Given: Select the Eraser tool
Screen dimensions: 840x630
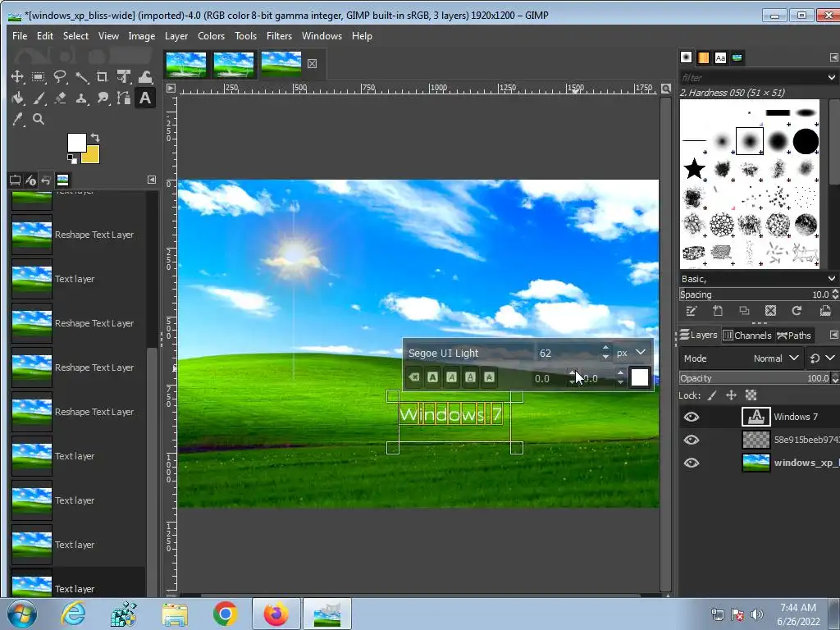Looking at the screenshot, I should pos(59,98).
